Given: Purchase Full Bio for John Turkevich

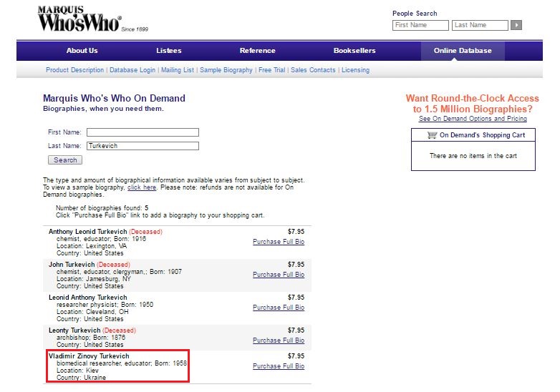Looking at the screenshot, I should (279, 275).
